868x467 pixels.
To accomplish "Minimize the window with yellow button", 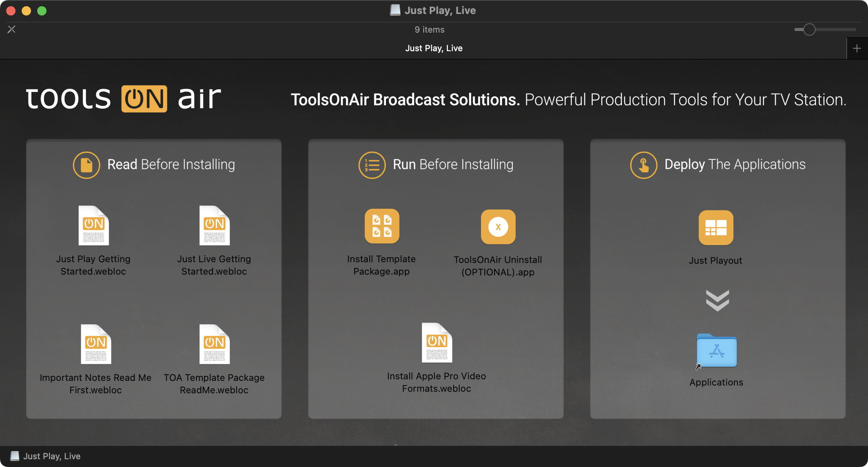I will tap(26, 11).
